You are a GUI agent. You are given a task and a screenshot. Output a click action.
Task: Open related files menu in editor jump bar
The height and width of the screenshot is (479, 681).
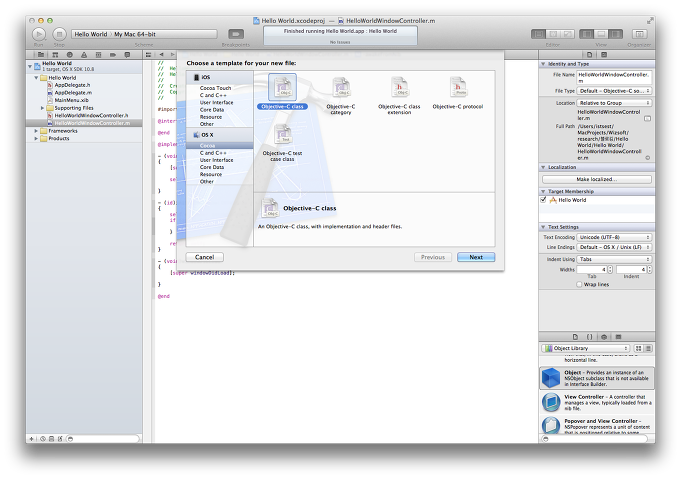(149, 55)
